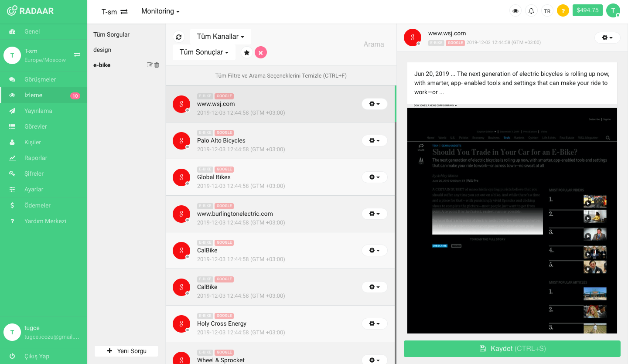Click the edit icon next to e-bike query

click(150, 65)
